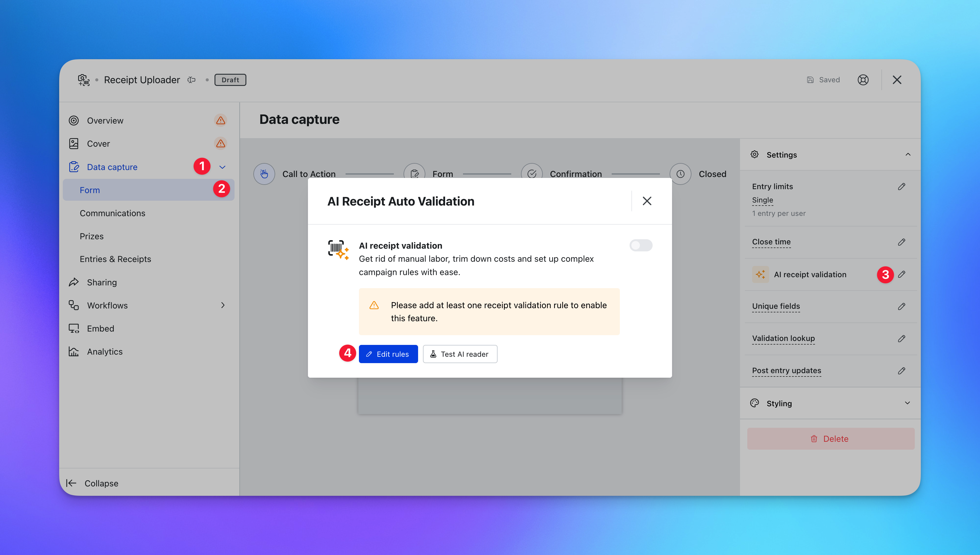The image size is (980, 555).
Task: Enable the AI receipt validation toggle
Action: [x=640, y=246]
